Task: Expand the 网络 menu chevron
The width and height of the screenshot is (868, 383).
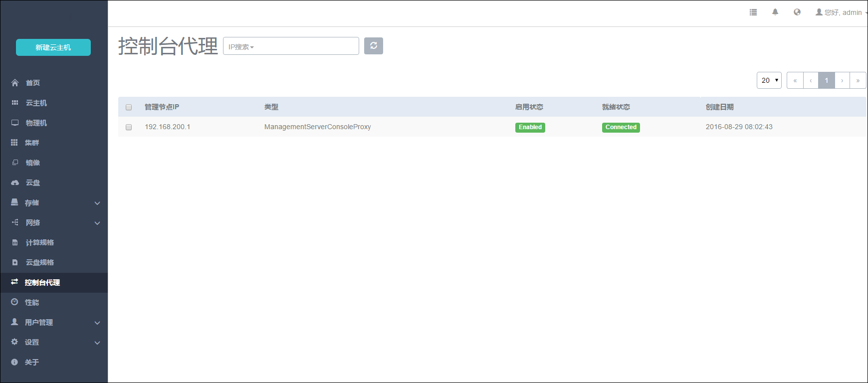Action: [x=97, y=223]
